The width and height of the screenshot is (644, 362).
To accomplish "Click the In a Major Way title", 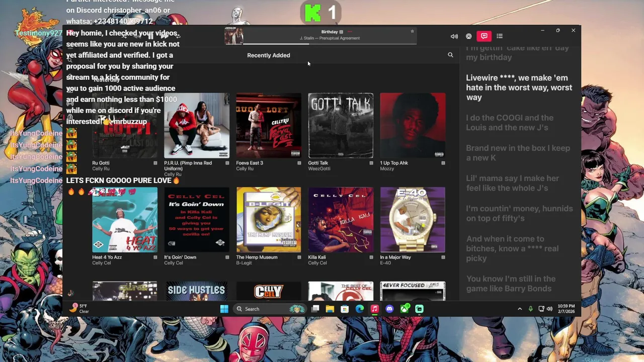I will click(395, 257).
